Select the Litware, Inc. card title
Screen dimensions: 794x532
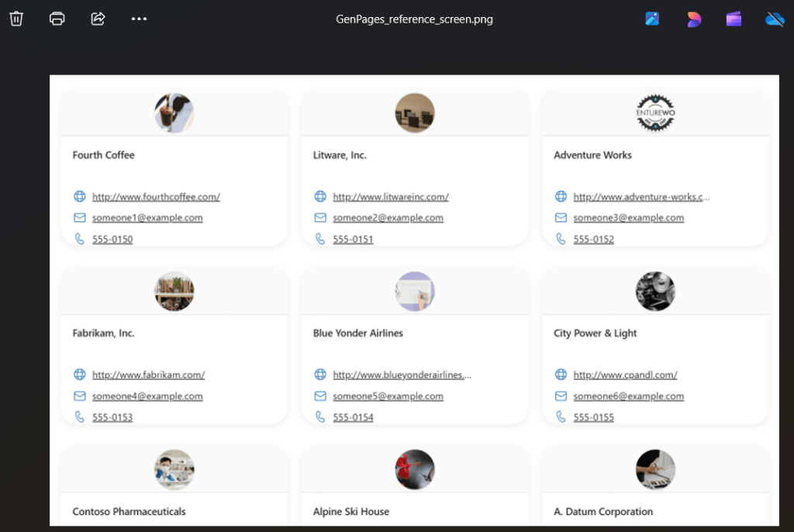(340, 155)
